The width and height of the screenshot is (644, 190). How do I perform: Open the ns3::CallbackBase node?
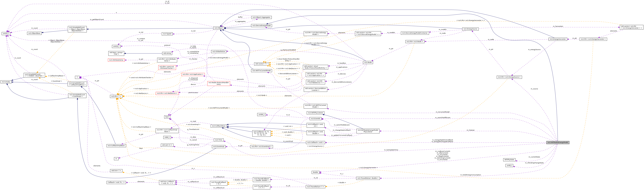click(218, 126)
